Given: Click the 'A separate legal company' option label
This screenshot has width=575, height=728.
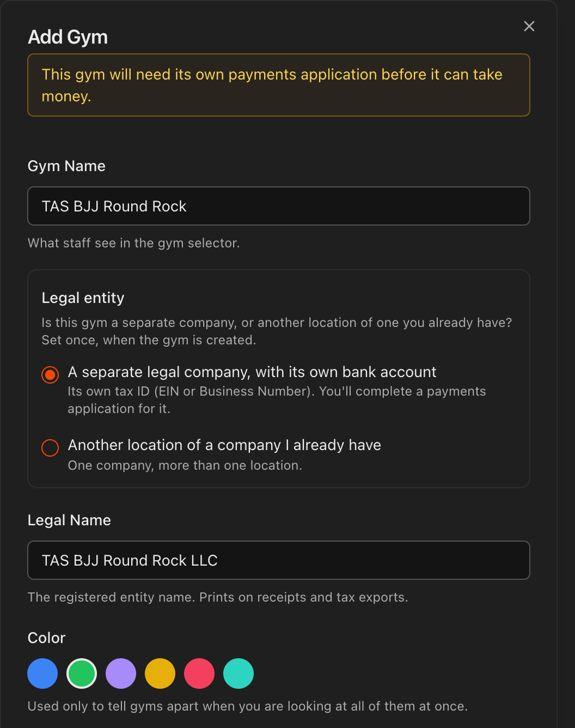Looking at the screenshot, I should tap(252, 372).
